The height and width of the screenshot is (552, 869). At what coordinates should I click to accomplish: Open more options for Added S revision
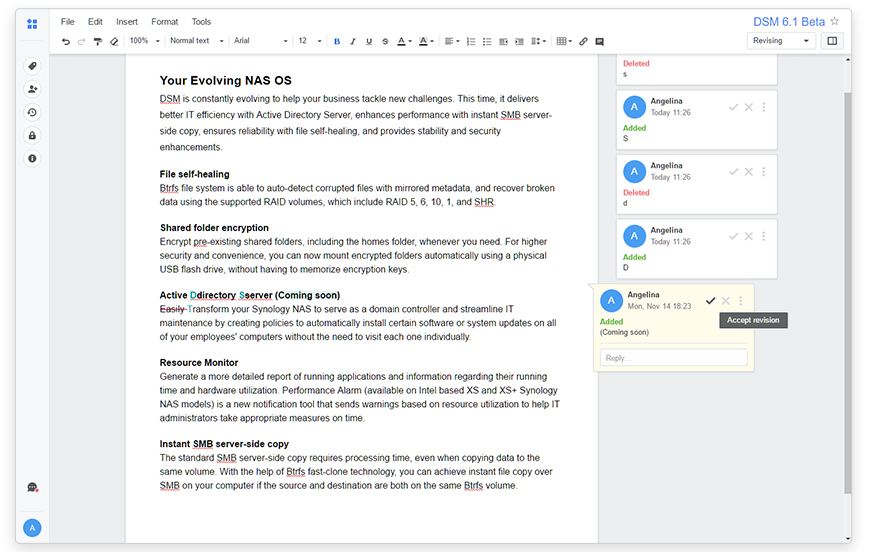764,107
